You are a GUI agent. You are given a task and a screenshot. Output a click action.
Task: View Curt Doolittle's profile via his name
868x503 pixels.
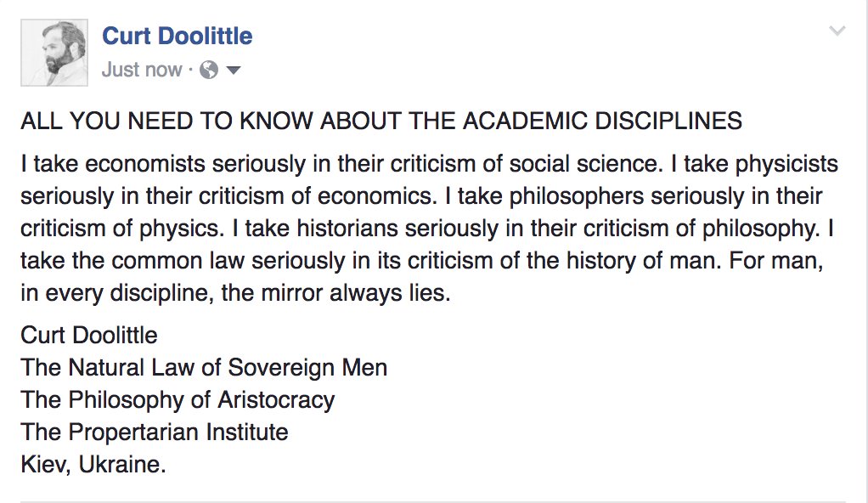(x=177, y=36)
